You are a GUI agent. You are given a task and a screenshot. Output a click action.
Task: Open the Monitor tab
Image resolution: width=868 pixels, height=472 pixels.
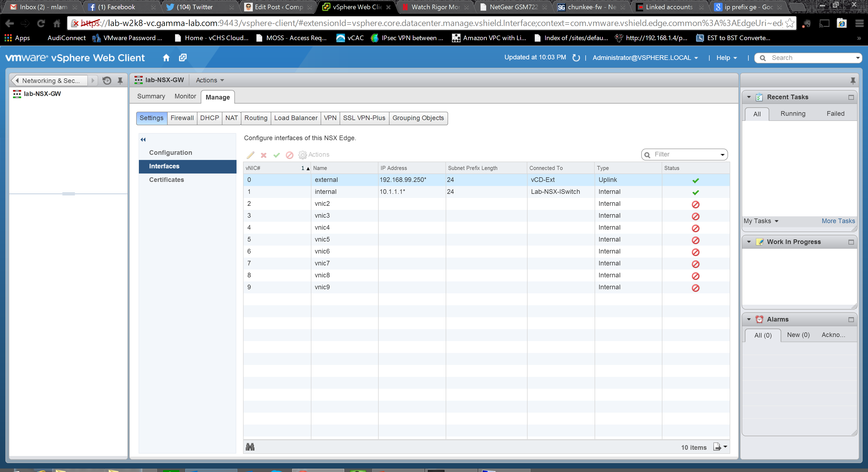tap(185, 96)
